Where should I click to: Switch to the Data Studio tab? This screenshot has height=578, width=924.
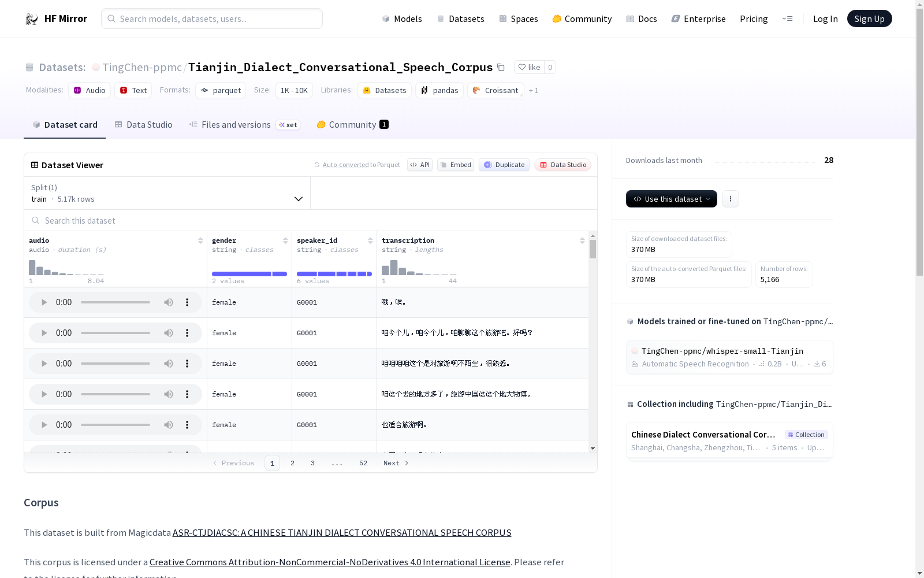coord(143,125)
